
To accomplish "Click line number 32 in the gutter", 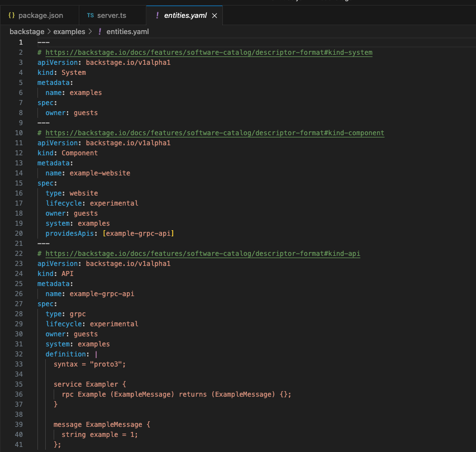I will (18, 354).
